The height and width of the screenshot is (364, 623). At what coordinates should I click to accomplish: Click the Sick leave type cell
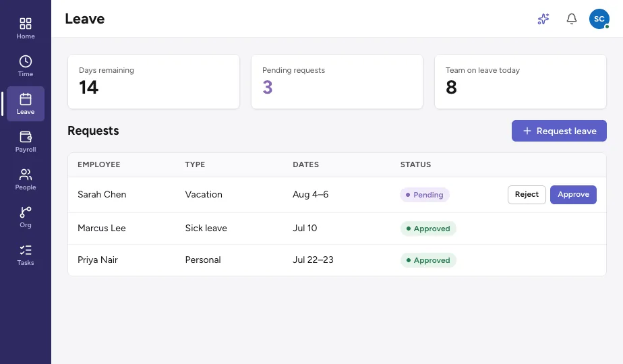click(x=206, y=228)
